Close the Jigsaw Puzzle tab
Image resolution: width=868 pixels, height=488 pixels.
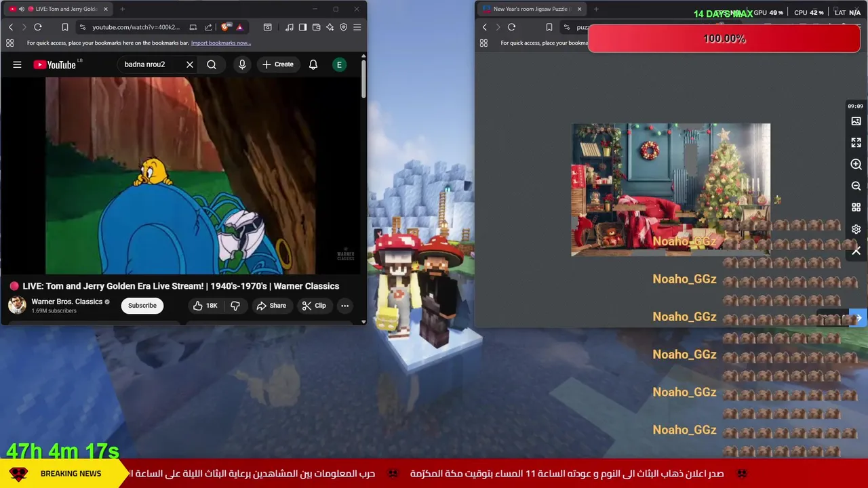(579, 9)
